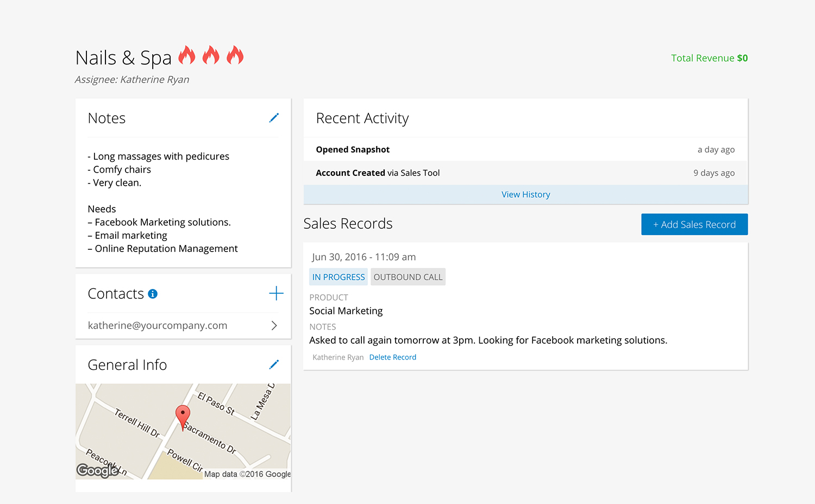Open the General Info edit pencil
Image resolution: width=815 pixels, height=504 pixels.
coord(274,364)
